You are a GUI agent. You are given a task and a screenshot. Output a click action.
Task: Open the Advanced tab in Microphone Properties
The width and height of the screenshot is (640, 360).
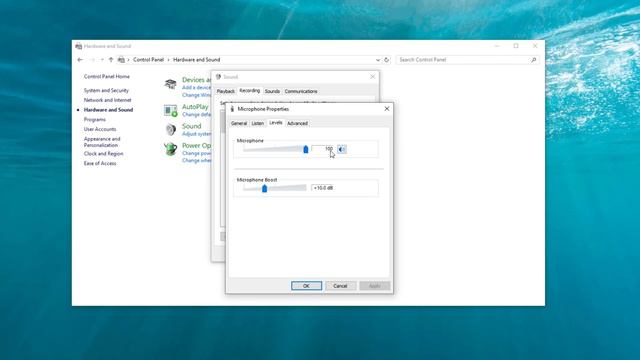(297, 123)
